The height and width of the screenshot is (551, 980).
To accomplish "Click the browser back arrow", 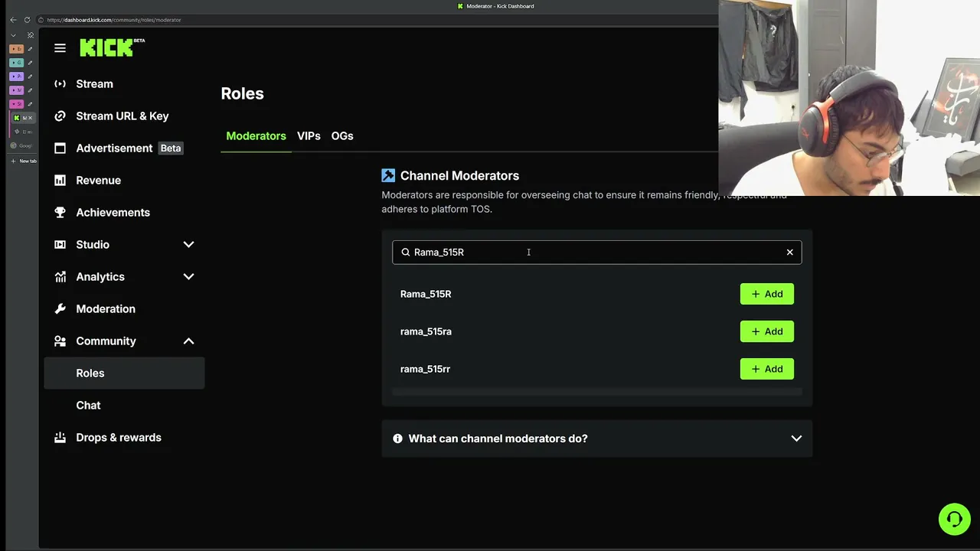I will [x=13, y=20].
